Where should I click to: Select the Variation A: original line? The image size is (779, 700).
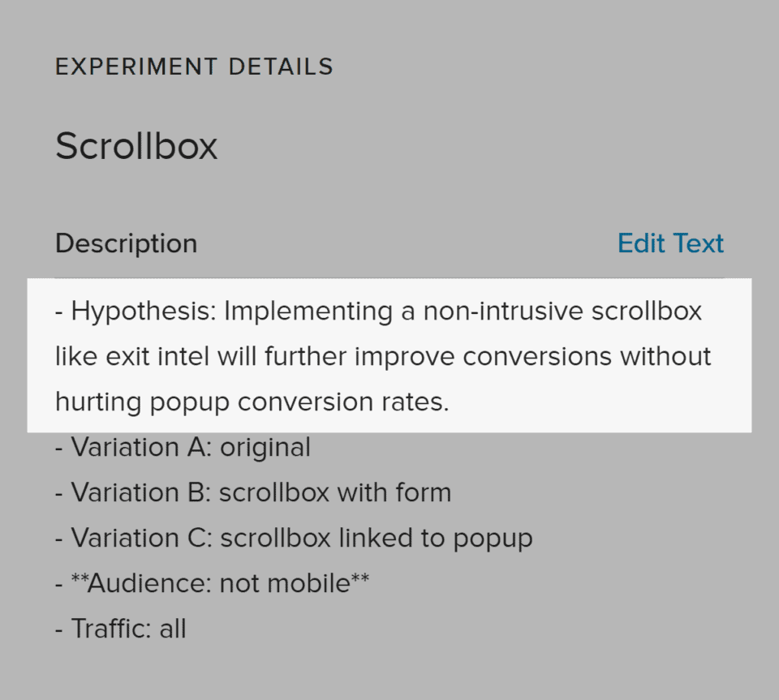point(183,448)
